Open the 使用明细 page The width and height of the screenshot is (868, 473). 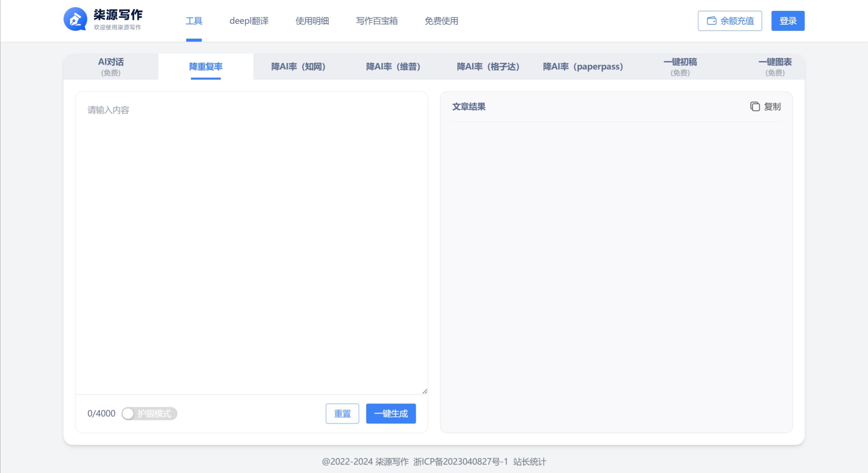point(313,21)
